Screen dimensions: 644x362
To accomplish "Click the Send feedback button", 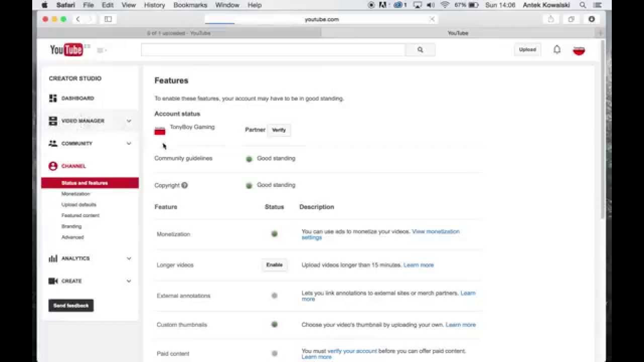I will 71,306.
